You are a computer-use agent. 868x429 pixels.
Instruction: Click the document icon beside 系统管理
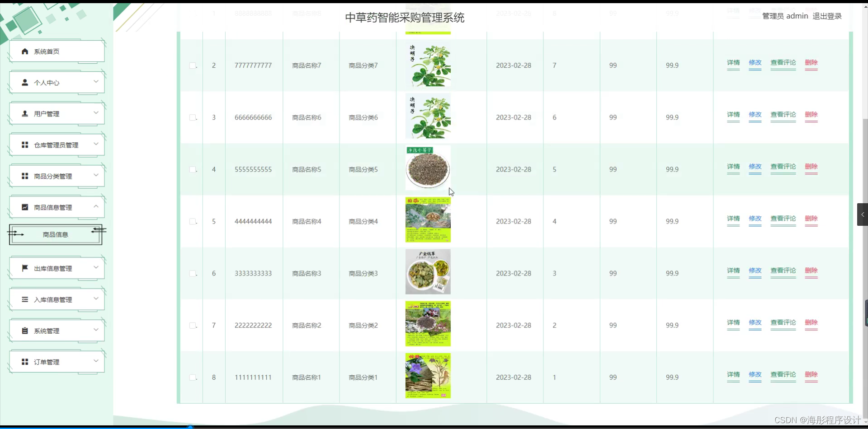(x=25, y=330)
